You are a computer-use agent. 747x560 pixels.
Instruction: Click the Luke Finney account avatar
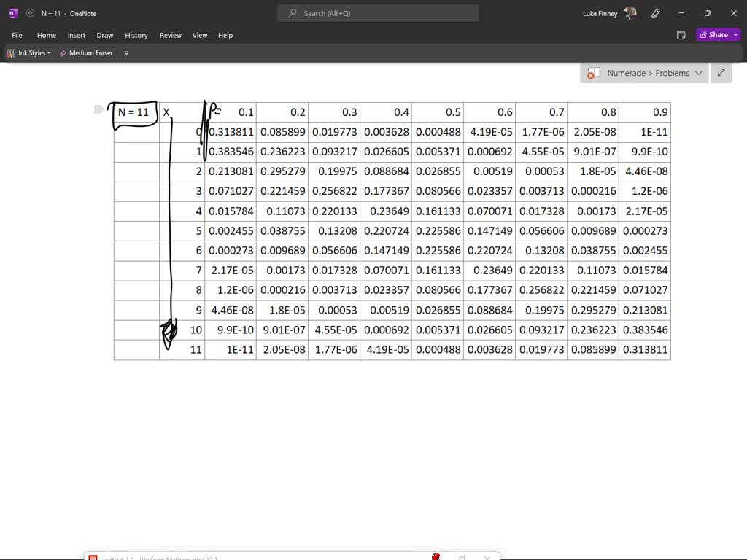coord(629,13)
